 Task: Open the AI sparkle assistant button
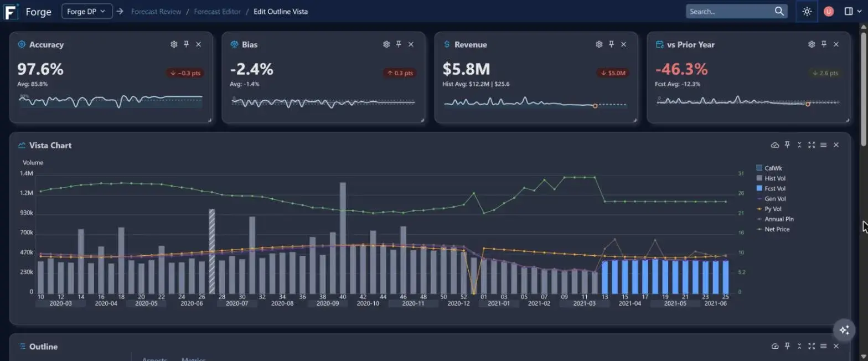pyautogui.click(x=844, y=330)
